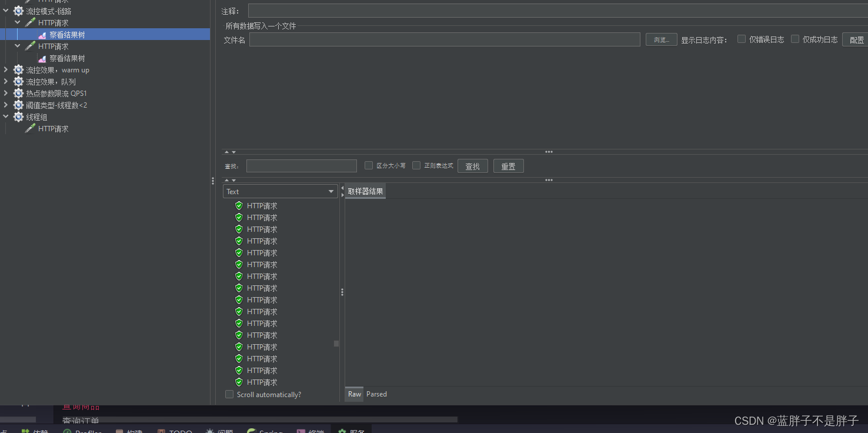Click the pipette icon of HTTP请求 directly below 流控模式-链路
This screenshot has width=868, height=433.
coord(30,22)
